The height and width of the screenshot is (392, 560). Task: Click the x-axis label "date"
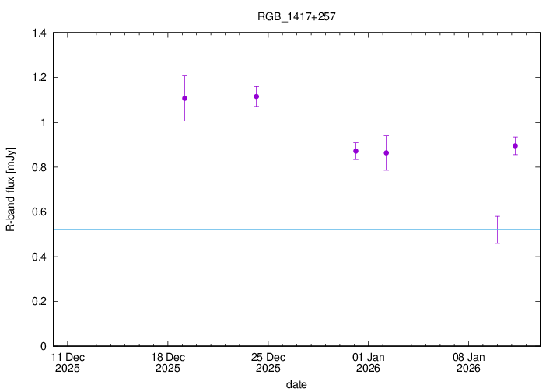coord(296,384)
